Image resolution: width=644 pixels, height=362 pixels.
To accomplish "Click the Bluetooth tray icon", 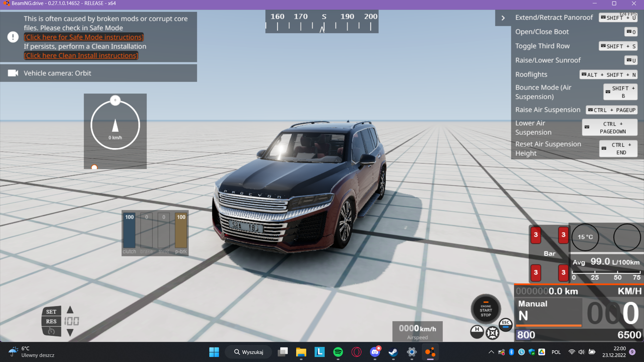I will click(512, 352).
